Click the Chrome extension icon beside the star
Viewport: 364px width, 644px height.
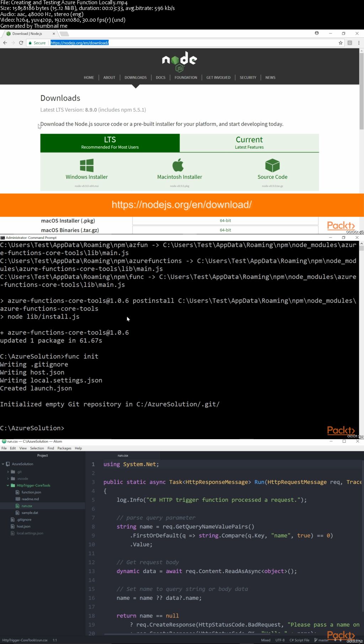point(350,43)
